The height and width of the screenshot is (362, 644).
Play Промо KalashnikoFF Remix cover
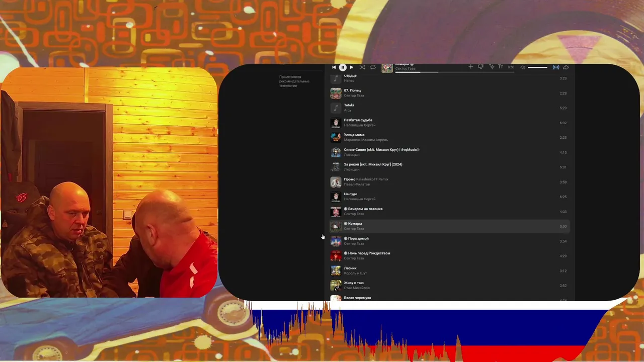tap(336, 182)
